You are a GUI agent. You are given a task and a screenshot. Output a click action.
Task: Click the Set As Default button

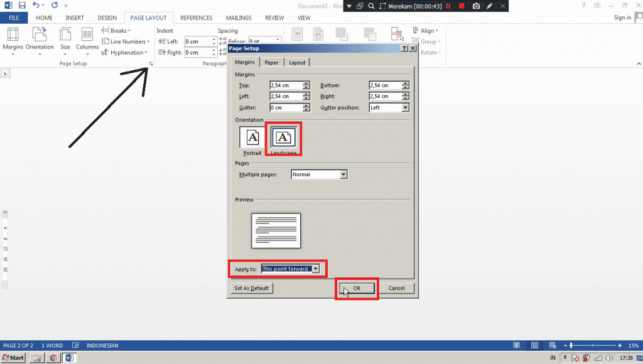(x=251, y=289)
